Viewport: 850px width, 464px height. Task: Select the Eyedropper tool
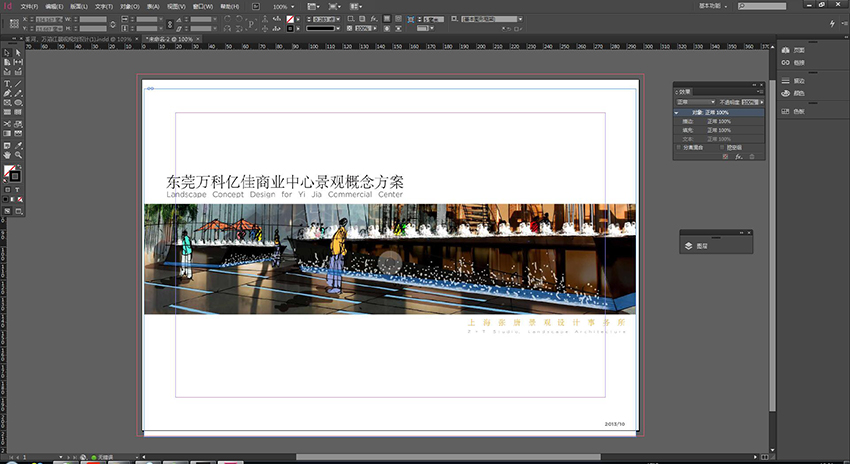click(18, 146)
